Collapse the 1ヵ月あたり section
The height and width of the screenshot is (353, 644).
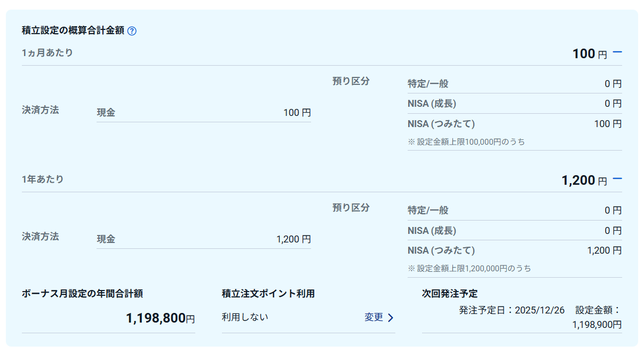[617, 52]
